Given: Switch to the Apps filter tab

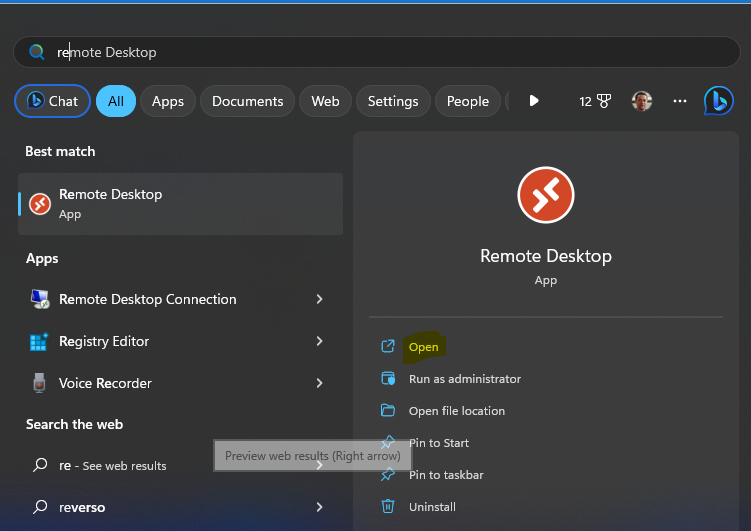Looking at the screenshot, I should (x=168, y=101).
